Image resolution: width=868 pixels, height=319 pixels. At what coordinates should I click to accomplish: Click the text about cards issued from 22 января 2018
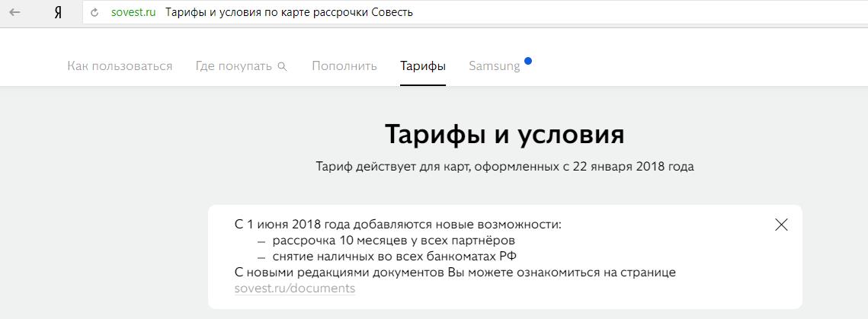pyautogui.click(x=504, y=167)
